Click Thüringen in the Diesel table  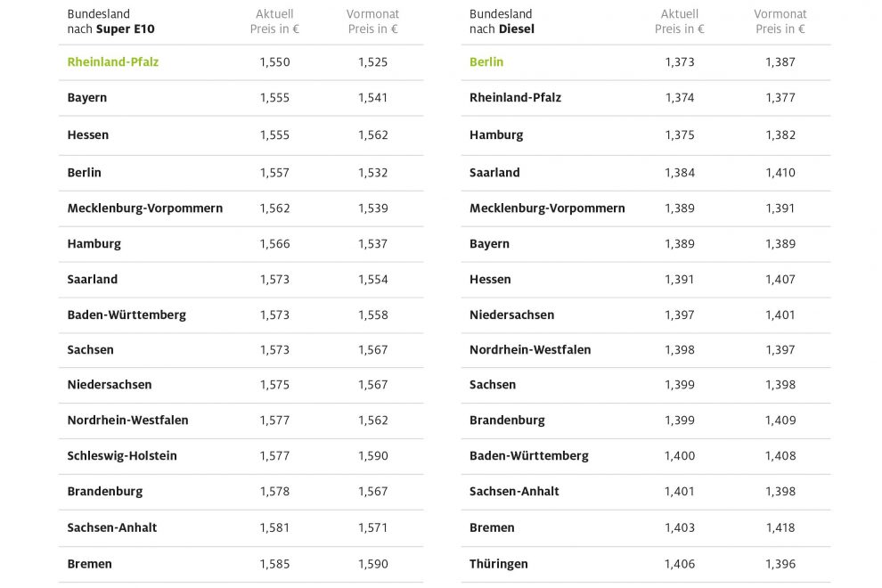tap(499, 564)
